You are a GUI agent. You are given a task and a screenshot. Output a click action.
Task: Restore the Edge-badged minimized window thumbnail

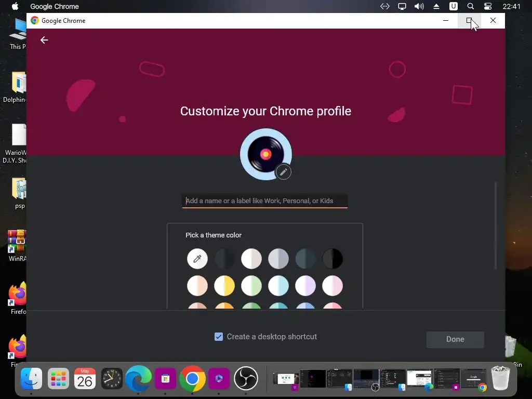pyautogui.click(x=420, y=379)
